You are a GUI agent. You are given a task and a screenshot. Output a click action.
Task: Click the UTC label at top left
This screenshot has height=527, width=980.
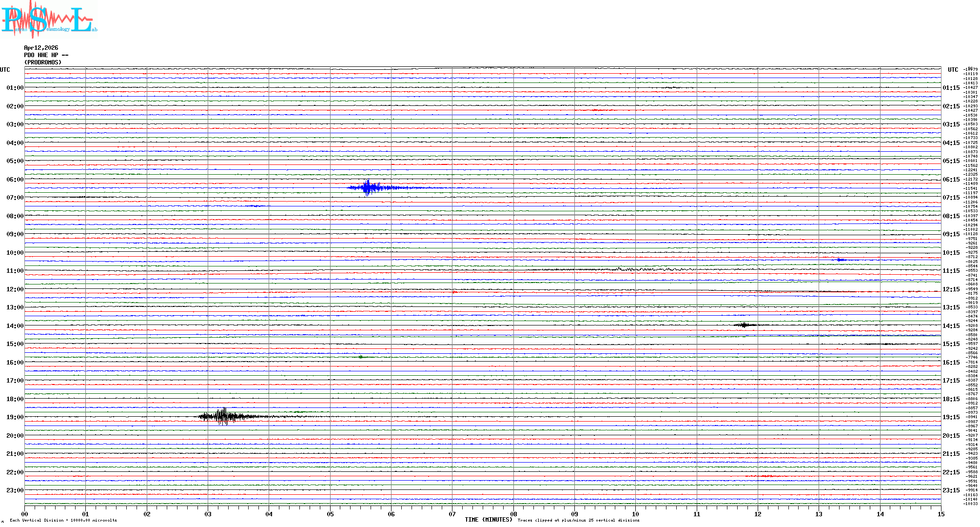[5, 70]
